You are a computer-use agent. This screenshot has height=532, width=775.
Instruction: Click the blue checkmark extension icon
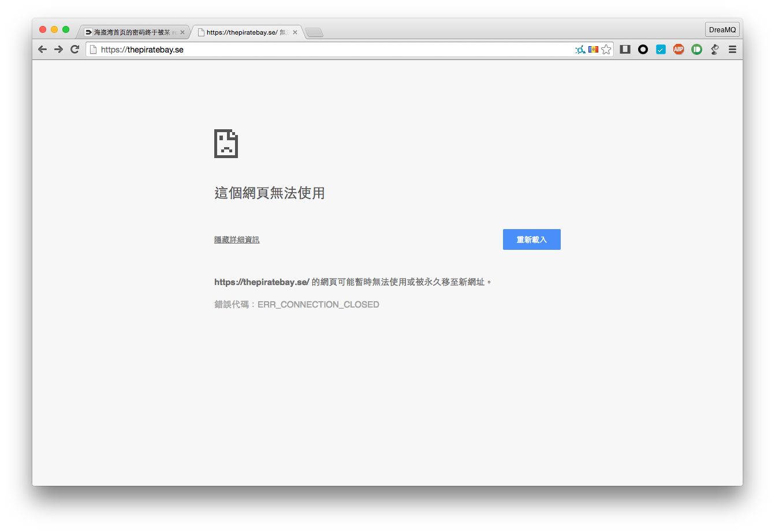[661, 50]
